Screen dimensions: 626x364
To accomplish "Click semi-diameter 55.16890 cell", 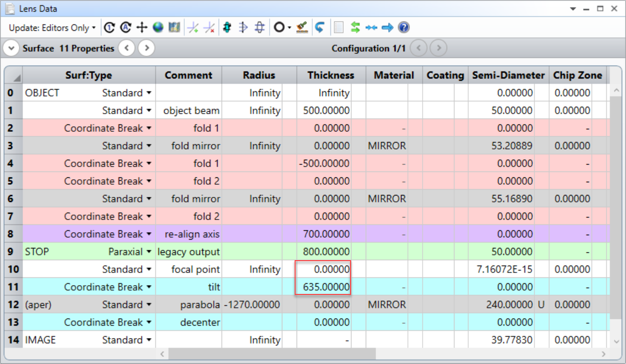I will pyautogui.click(x=501, y=199).
